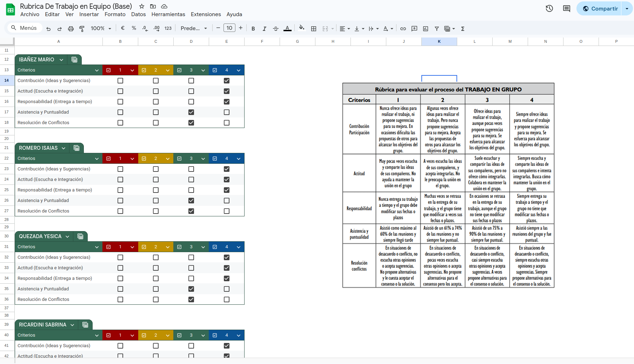
Task: Print the spreadsheet with printer icon
Action: 71,29
